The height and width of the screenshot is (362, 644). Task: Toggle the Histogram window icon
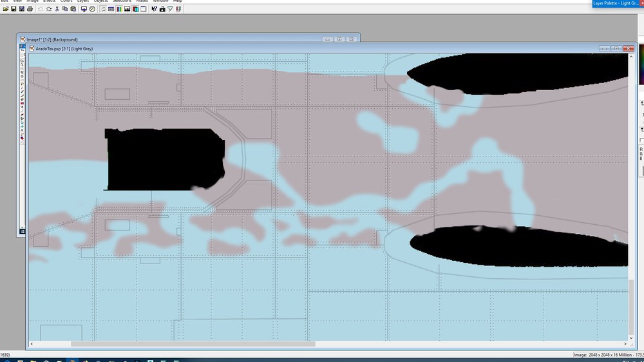(128, 9)
